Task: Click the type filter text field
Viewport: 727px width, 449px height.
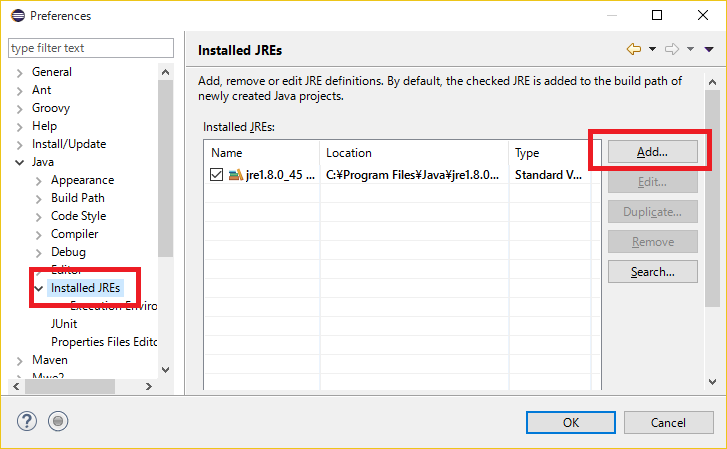Action: (x=91, y=48)
